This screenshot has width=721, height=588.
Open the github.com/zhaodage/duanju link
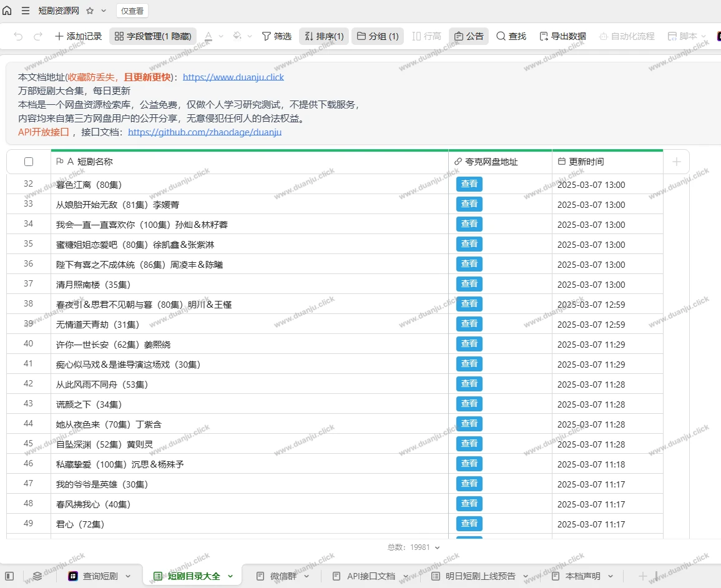pos(205,132)
